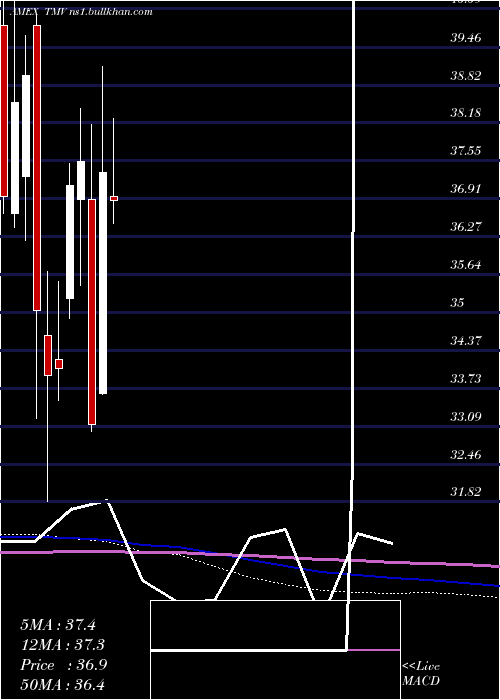Screen dimensions: 500x700
Task: Click the price label 38.82
Action: pos(466,75)
